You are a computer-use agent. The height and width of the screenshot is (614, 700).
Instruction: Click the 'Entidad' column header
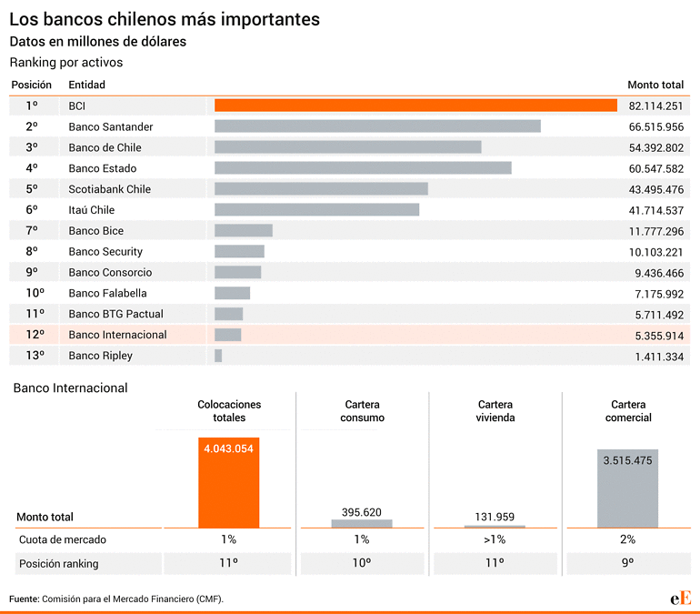pyautogui.click(x=86, y=85)
